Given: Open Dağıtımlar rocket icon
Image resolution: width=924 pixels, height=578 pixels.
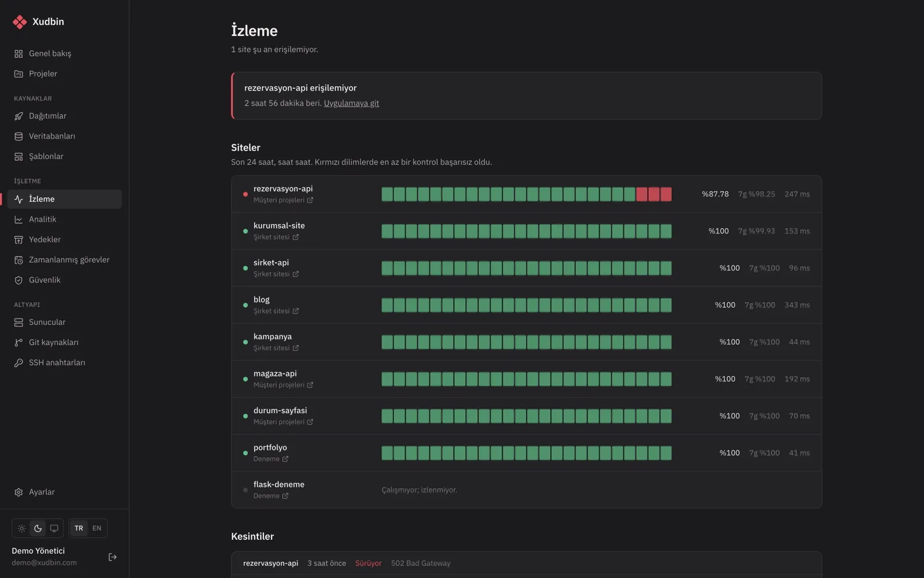Looking at the screenshot, I should (x=18, y=116).
